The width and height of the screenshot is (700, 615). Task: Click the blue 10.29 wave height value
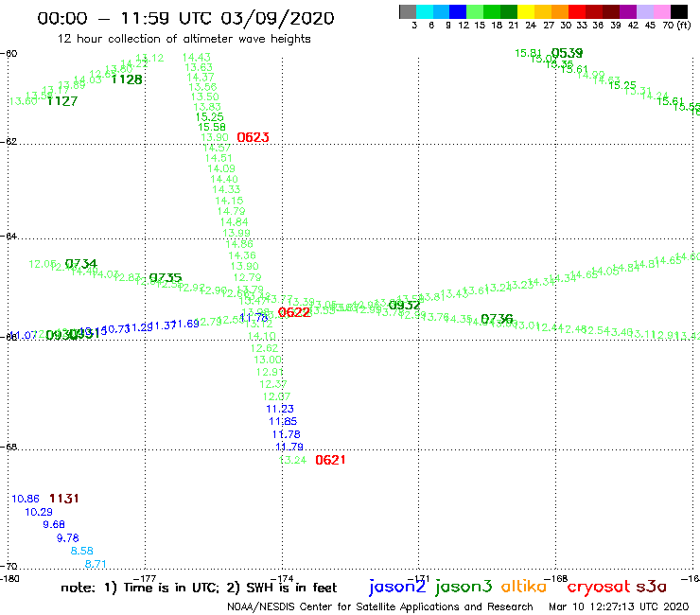tap(39, 512)
